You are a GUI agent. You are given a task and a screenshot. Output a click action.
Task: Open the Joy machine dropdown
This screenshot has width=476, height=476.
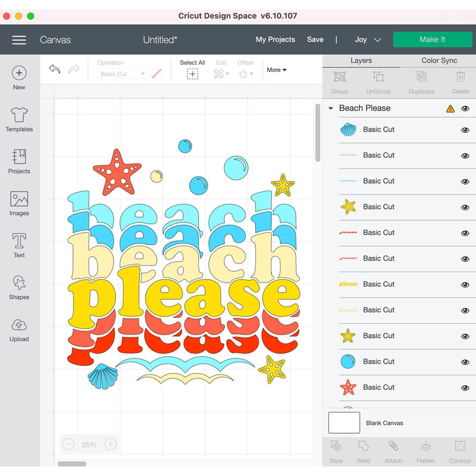coord(368,40)
